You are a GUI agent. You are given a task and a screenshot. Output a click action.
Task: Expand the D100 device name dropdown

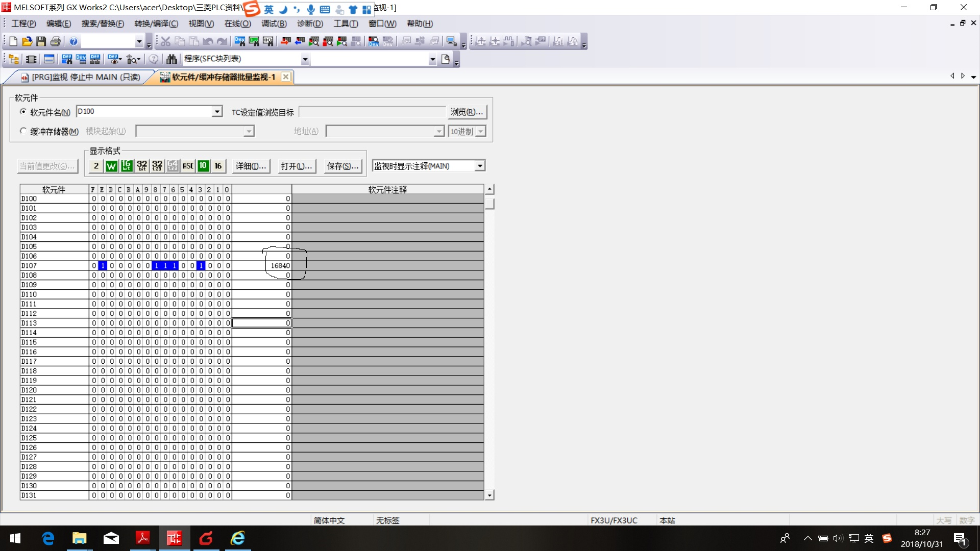coord(217,112)
